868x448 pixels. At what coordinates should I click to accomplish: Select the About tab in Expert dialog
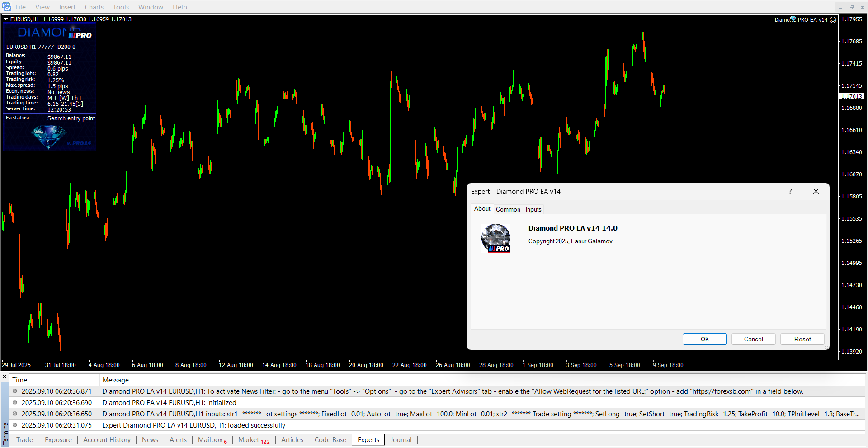click(x=482, y=208)
